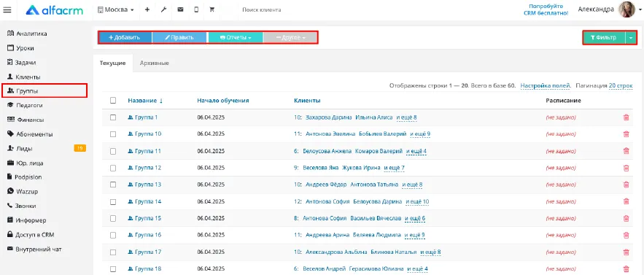
Task: Check the Группа 1 row checkbox
Action: click(x=113, y=117)
